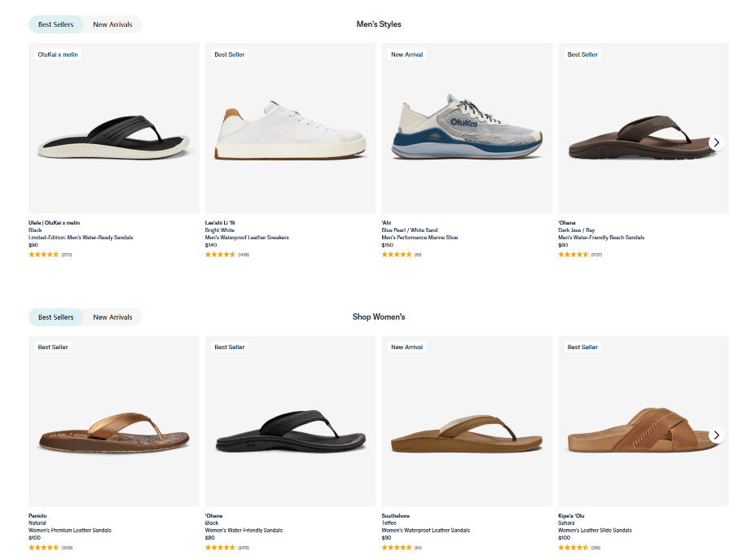The width and height of the screenshot is (751, 560).
Task: Click "Women's Premium Leather Sandals" description
Action: tap(70, 531)
